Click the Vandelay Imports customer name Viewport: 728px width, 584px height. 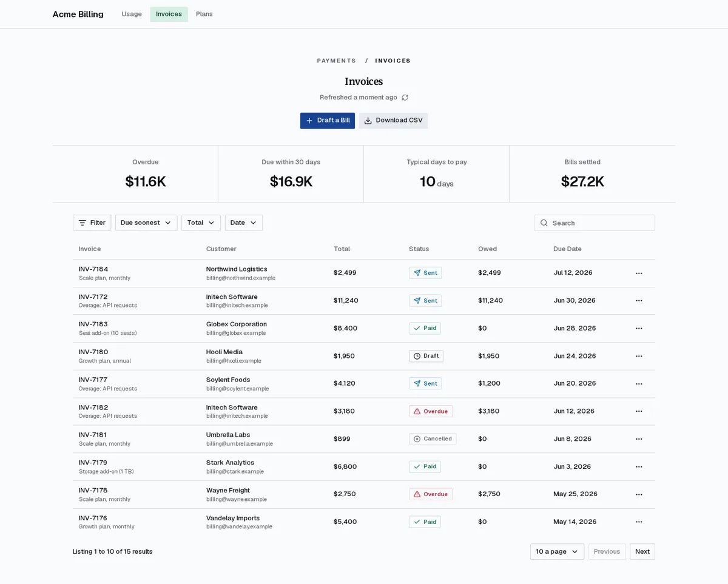(233, 519)
